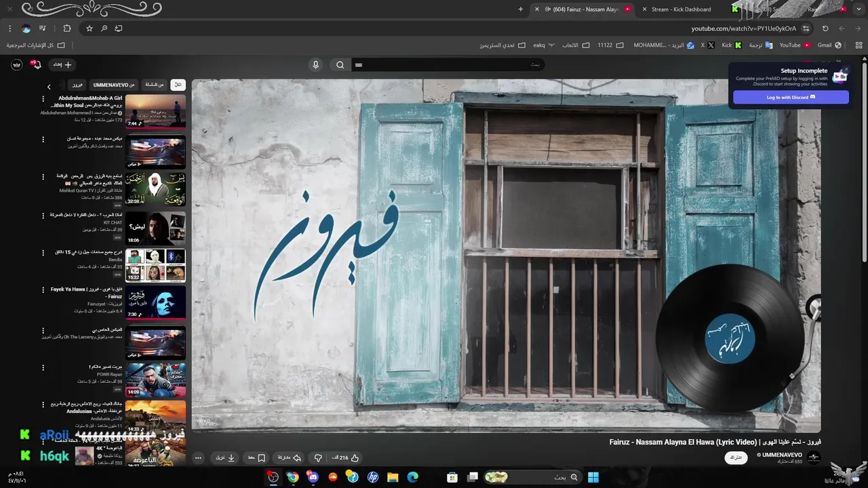Dislike the Fairuz video
This screenshot has width=868, height=488.
(318, 458)
